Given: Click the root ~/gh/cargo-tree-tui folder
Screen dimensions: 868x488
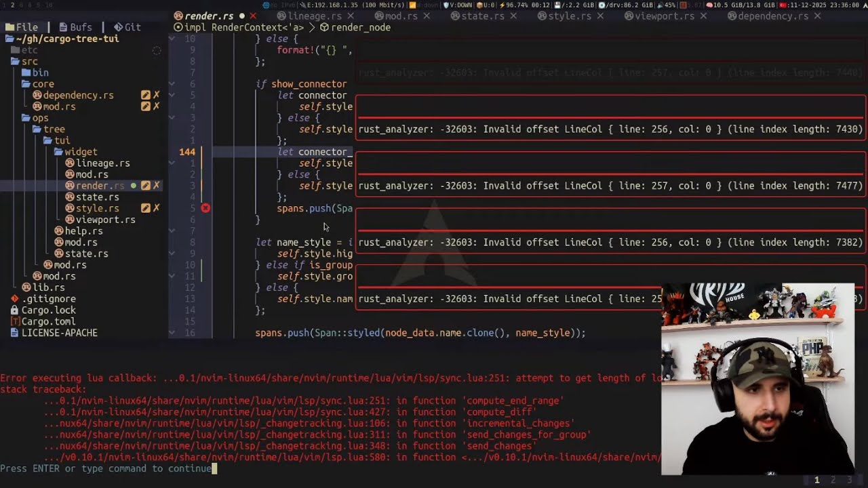Looking at the screenshot, I should [x=62, y=39].
